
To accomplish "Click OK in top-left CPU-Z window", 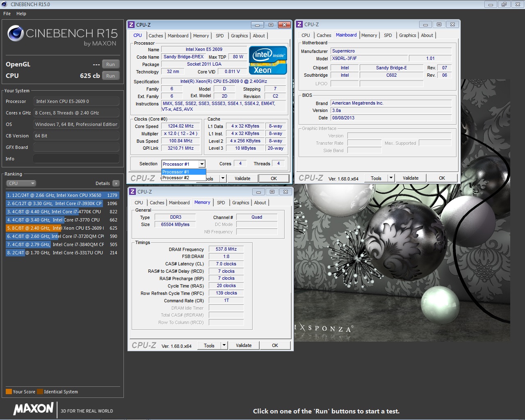I will pos(274,178).
